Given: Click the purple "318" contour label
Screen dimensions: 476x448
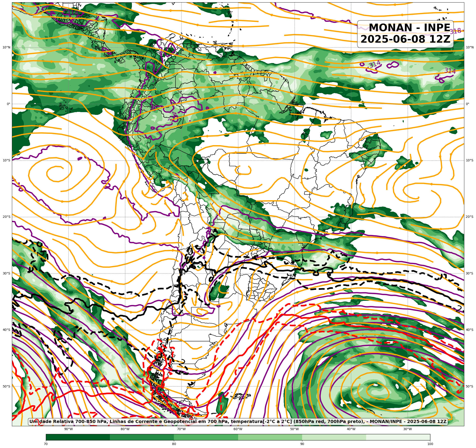Looking at the screenshot, I should click(x=455, y=31).
